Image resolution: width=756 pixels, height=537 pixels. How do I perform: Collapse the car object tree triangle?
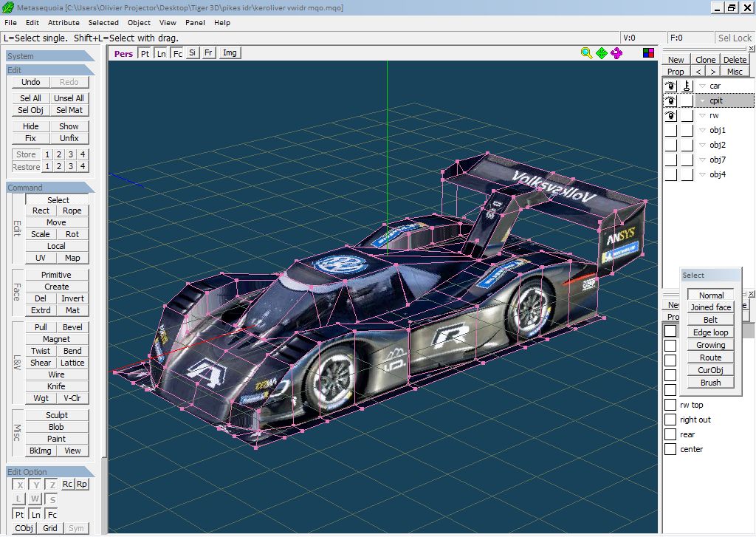click(x=702, y=86)
